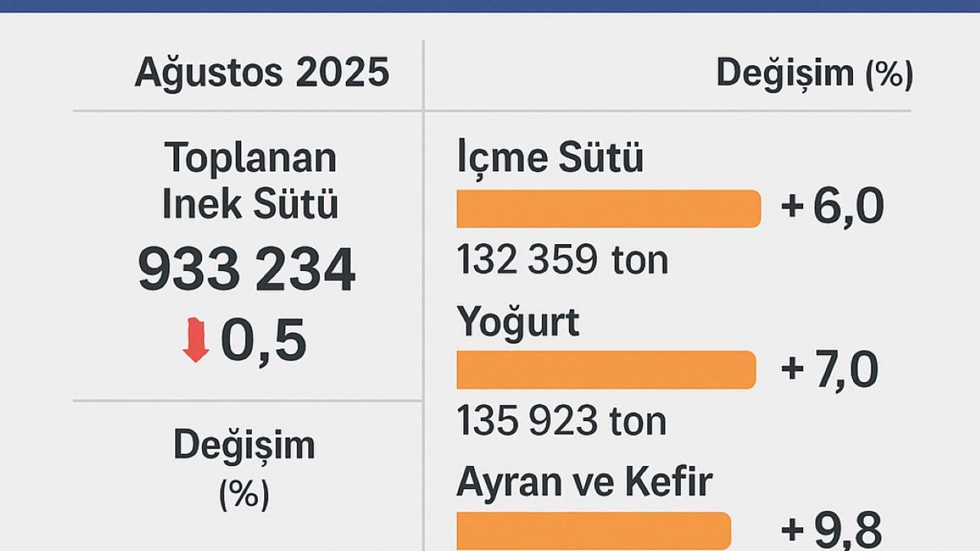The width and height of the screenshot is (980, 551).
Task: Click the İçme Sütü label
Action: (550, 158)
